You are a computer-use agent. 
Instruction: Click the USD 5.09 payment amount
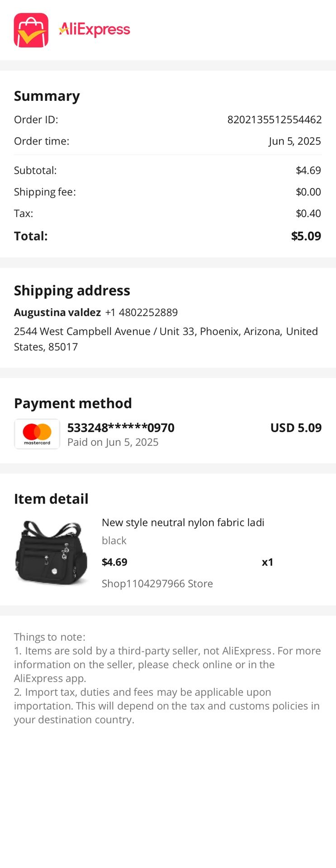(296, 428)
